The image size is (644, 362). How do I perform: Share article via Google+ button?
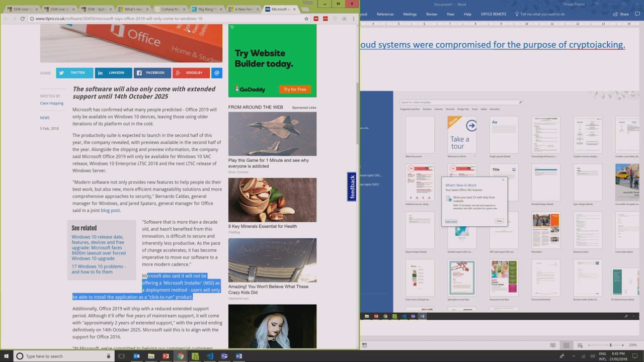(191, 73)
